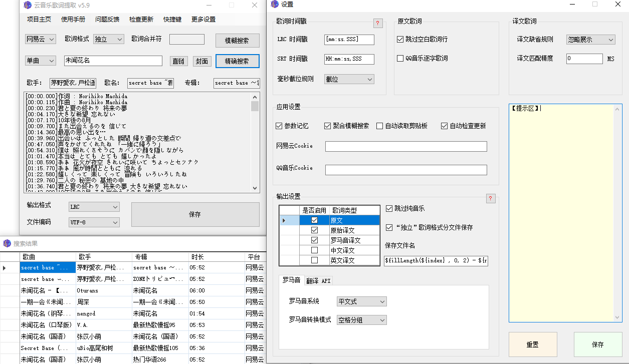Screen dimensions: 629x364
Task: Click the 歌曲 column header in search results
Action: pos(48,257)
